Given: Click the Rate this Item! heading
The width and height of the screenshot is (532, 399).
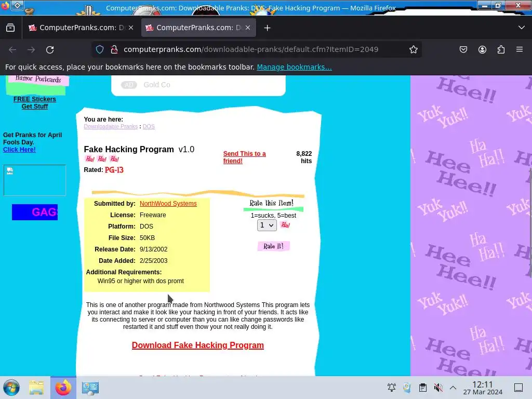Looking at the screenshot, I should point(271,203).
